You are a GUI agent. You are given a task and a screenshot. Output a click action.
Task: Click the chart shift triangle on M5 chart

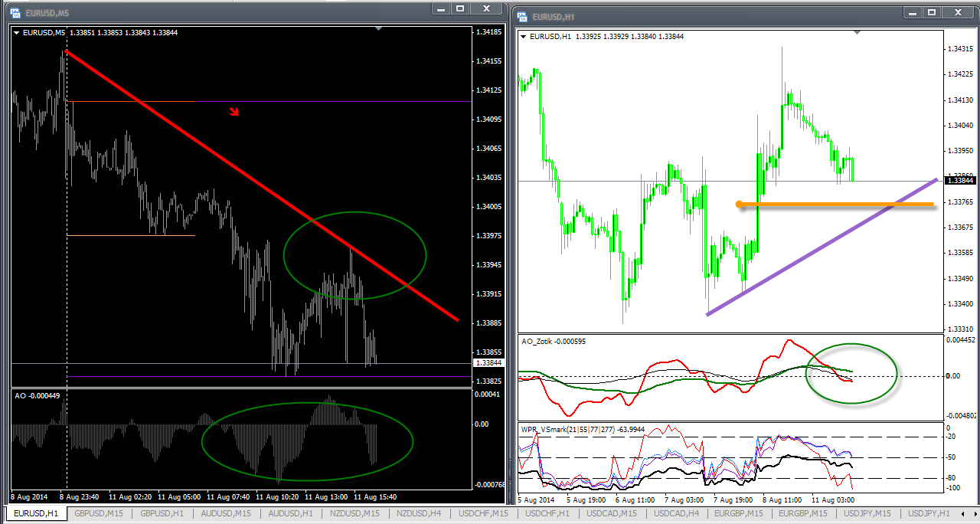(379, 28)
